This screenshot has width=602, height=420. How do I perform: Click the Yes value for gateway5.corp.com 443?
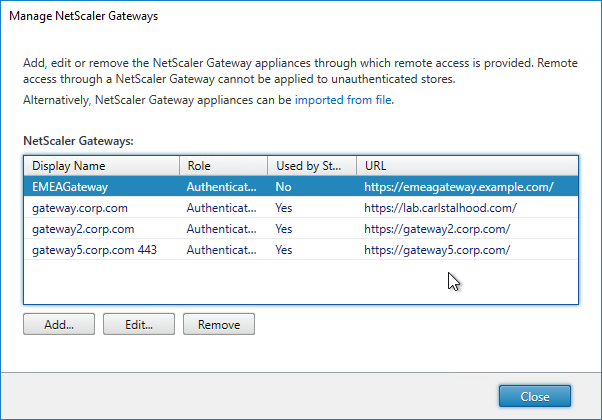[x=284, y=250]
